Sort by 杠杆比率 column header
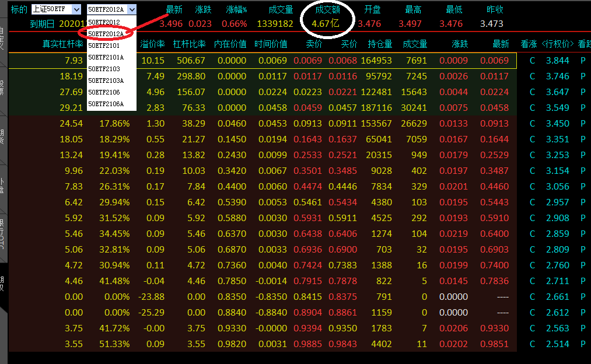Image resolution: width=591 pixels, height=364 pixels. click(x=189, y=44)
